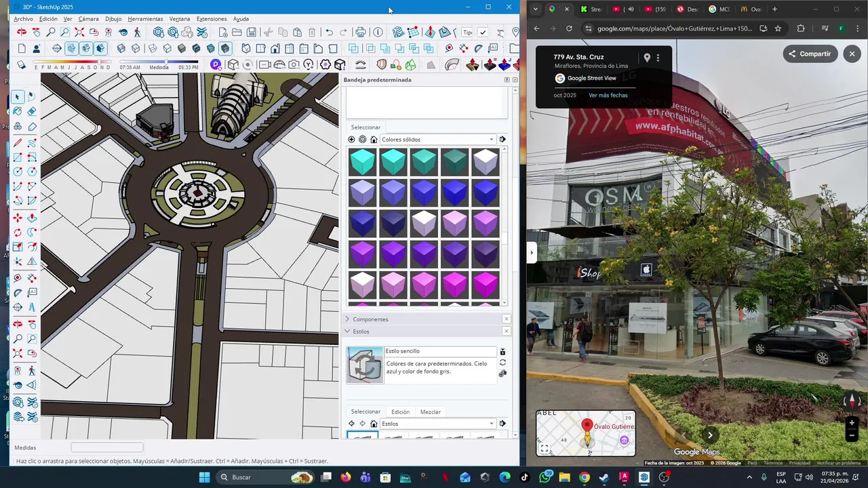Go back in Chrome browser
Image resolution: width=868 pixels, height=488 pixels.
click(536, 28)
